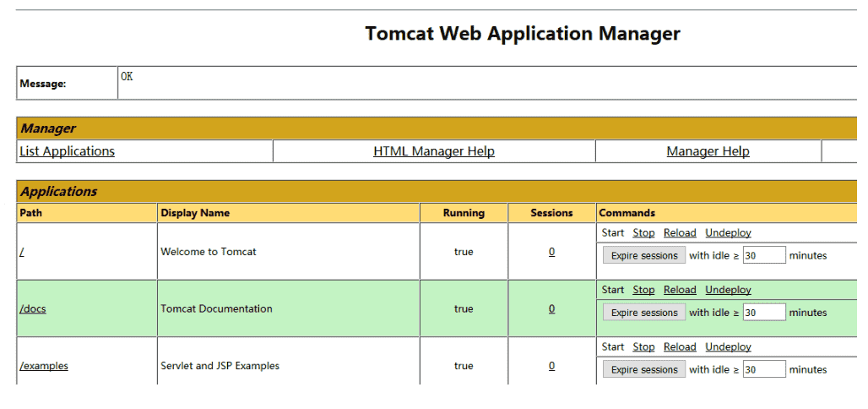The width and height of the screenshot is (868, 409).
Task: View sessions count for Servlet and JSP Examples
Action: click(552, 366)
